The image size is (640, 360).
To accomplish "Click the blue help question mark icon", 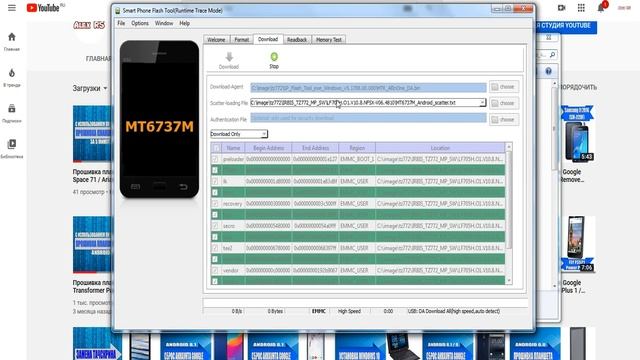I will (x=549, y=71).
